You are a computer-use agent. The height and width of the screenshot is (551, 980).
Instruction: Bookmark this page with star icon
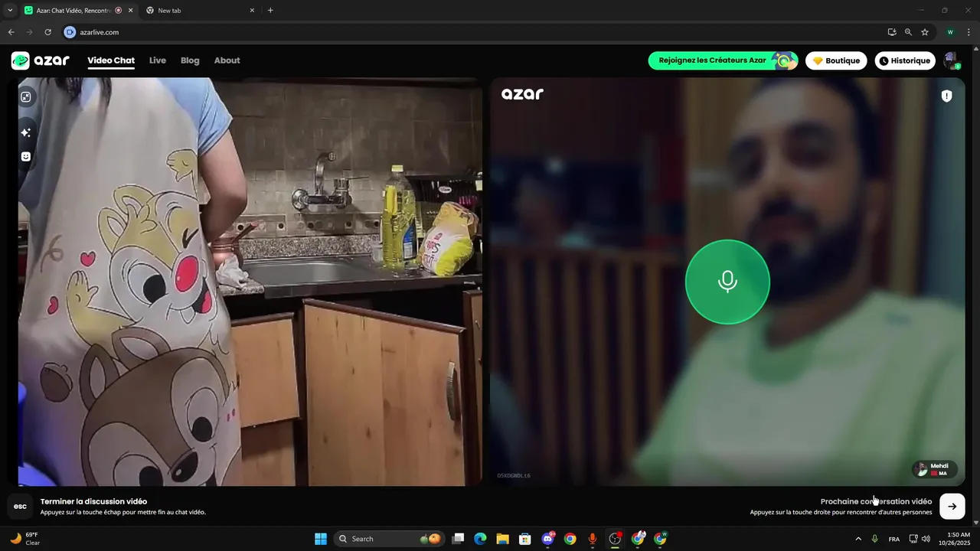925,32
